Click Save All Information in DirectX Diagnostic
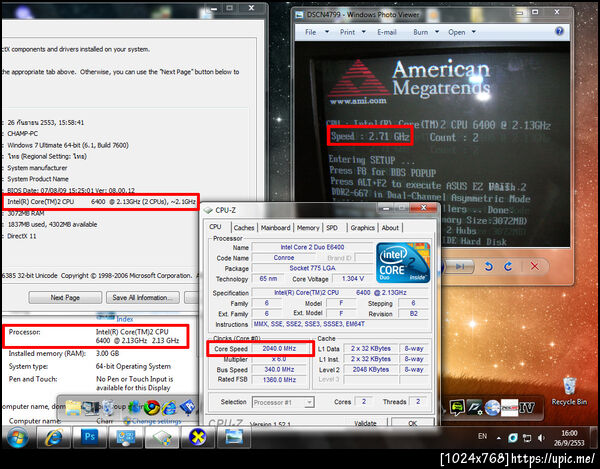This screenshot has height=469, width=600. pyautogui.click(x=142, y=297)
